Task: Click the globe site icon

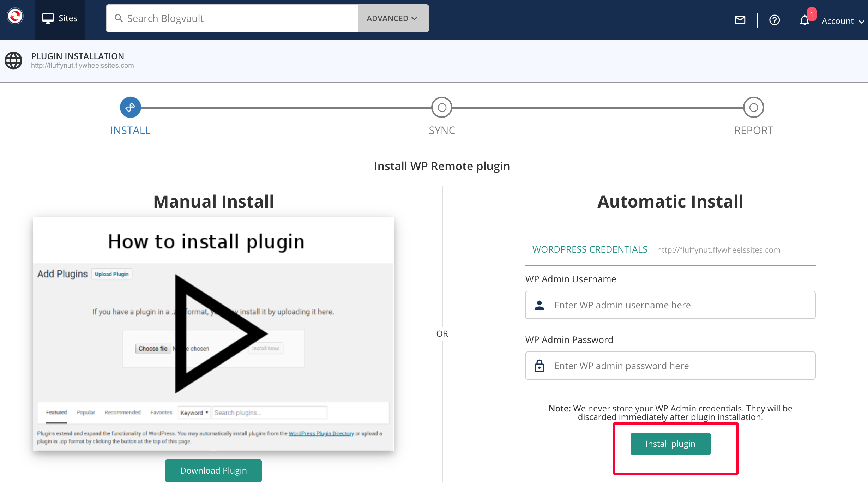Action: (x=13, y=60)
